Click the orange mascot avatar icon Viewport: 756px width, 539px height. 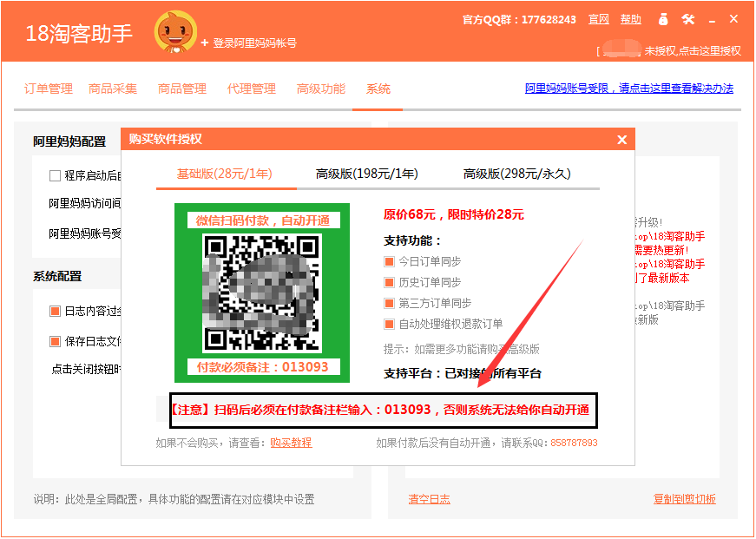(175, 32)
